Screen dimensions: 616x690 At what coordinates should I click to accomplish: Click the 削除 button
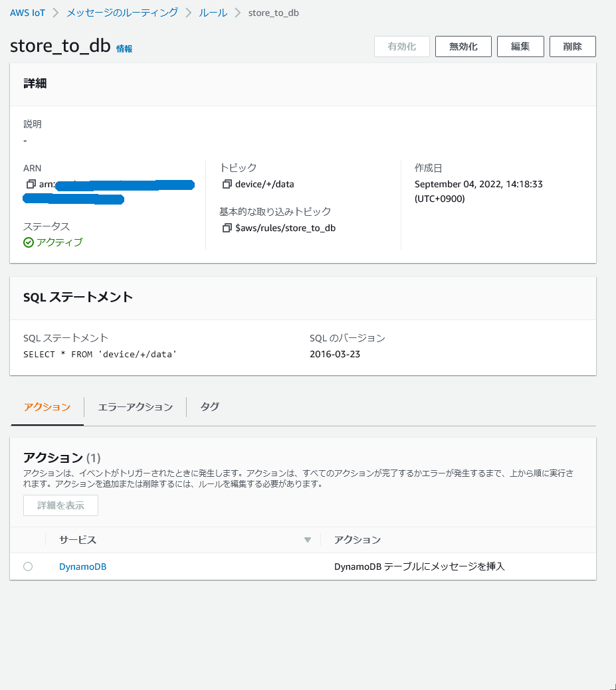pyautogui.click(x=573, y=46)
